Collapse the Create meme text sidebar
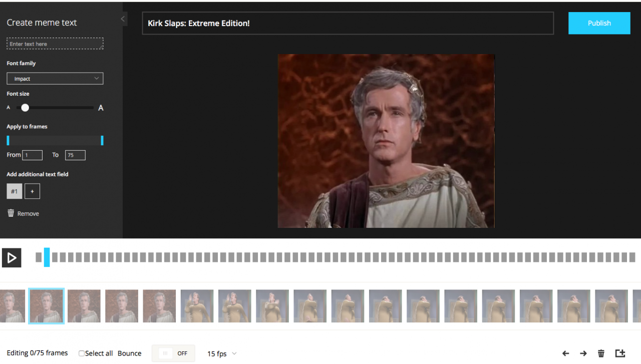 pyautogui.click(x=123, y=19)
